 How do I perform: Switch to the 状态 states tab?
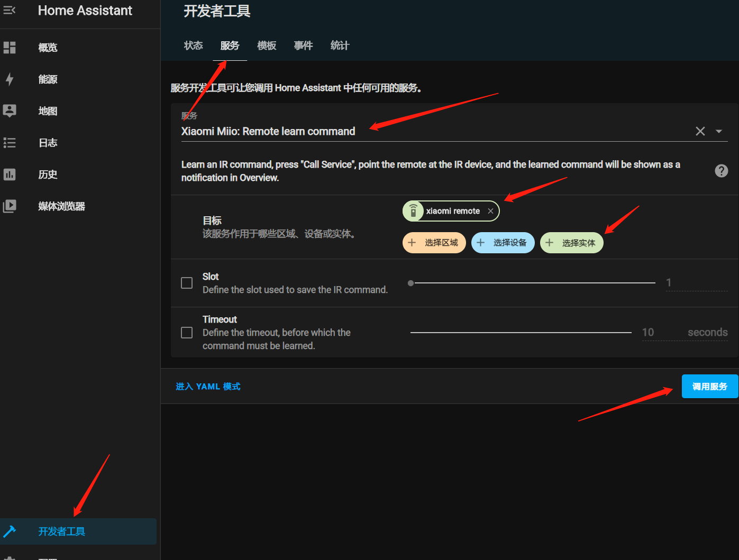(193, 45)
